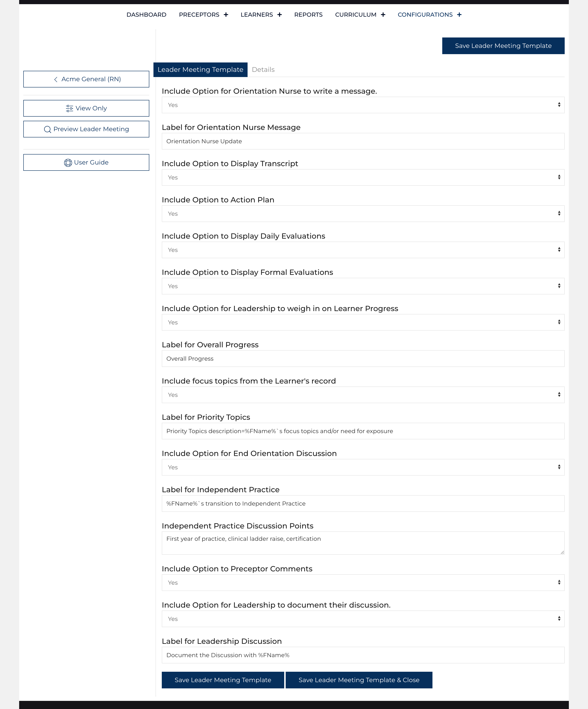Open the Orientation Nurse message option dropdown

point(363,105)
